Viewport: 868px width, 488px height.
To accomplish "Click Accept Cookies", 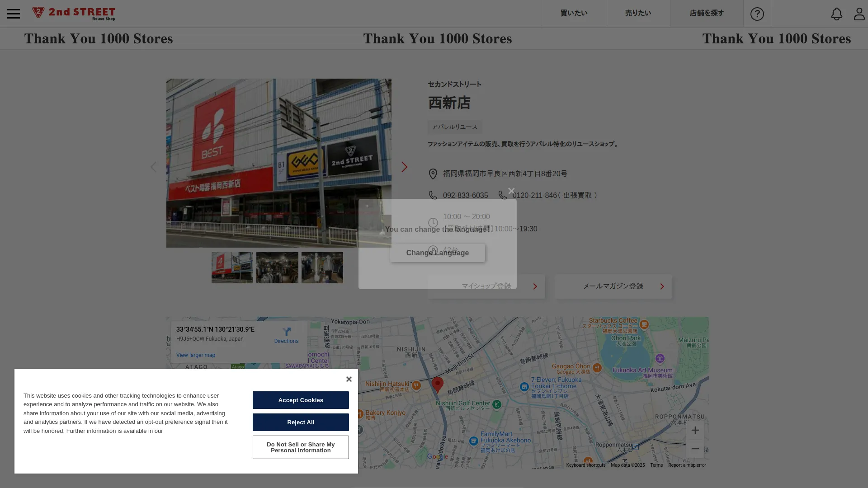I will coord(301,400).
